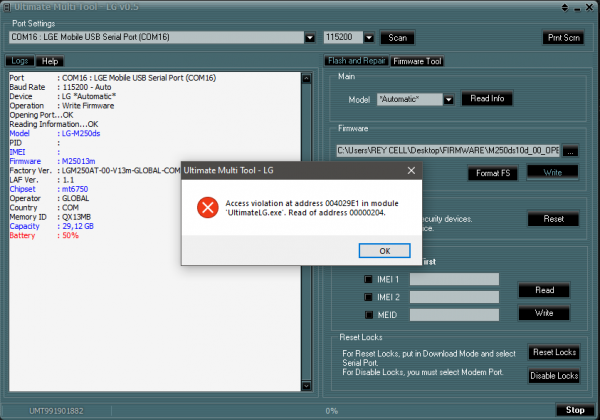Click the 'QX13MB' memory ID value
Image resolution: width=600 pixels, height=420 pixels.
(x=77, y=217)
